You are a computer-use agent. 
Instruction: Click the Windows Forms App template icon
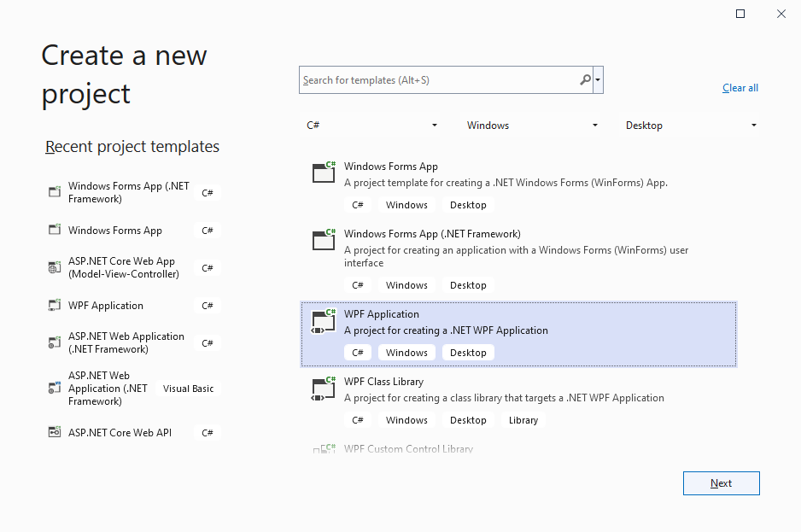pos(324,172)
